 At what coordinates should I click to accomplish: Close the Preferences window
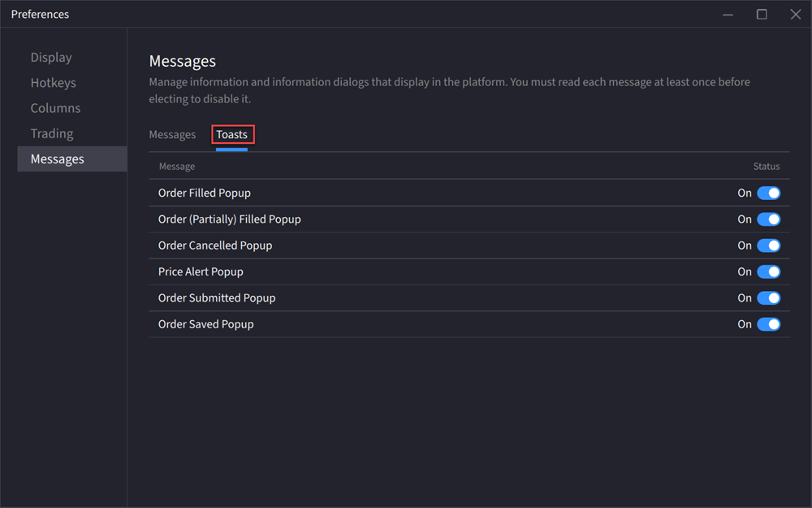coord(795,15)
